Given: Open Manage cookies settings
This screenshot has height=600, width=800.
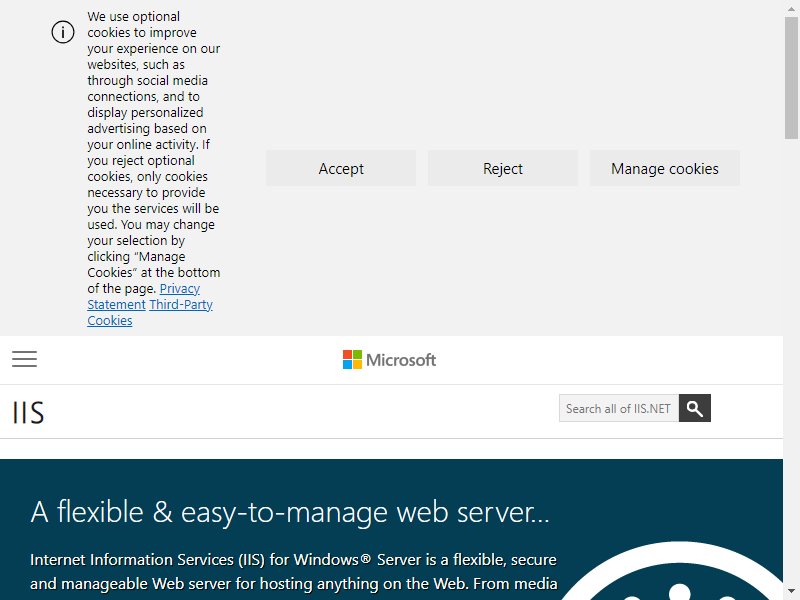Looking at the screenshot, I should (x=665, y=168).
